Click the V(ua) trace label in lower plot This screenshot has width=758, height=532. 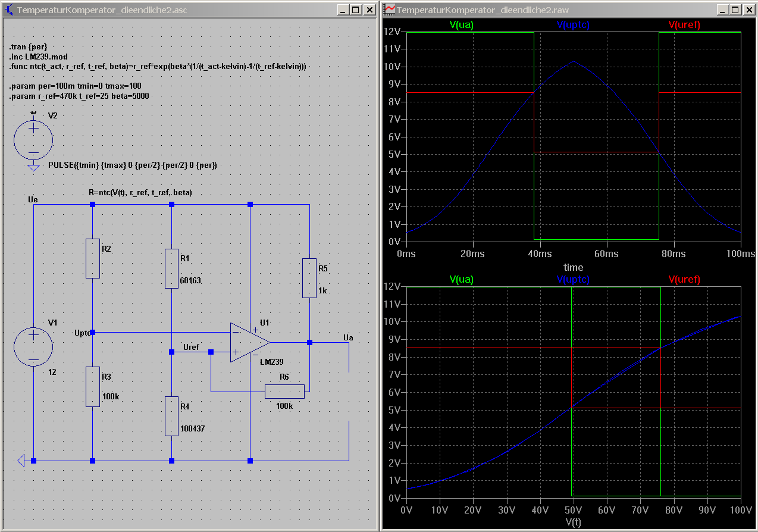[462, 279]
